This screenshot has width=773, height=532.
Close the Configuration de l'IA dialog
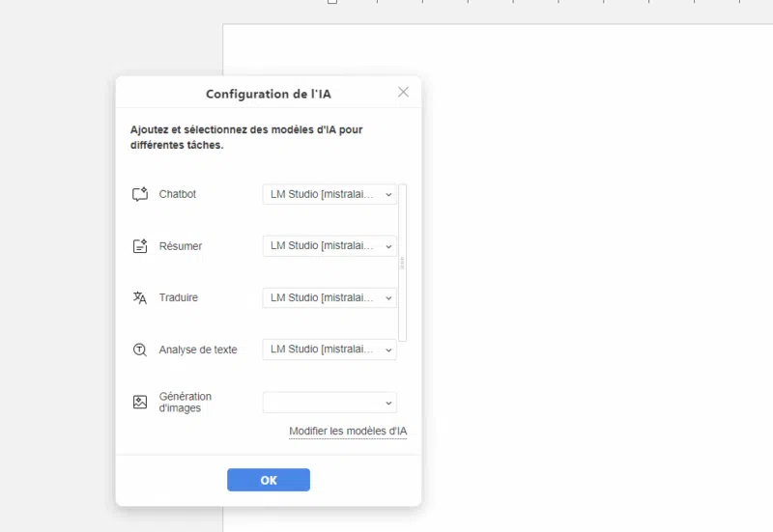point(403,92)
